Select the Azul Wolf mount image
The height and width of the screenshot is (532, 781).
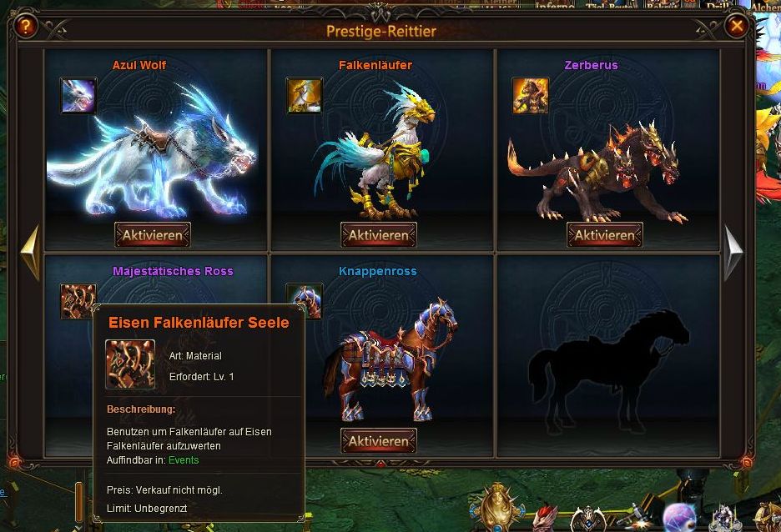[x=151, y=152]
